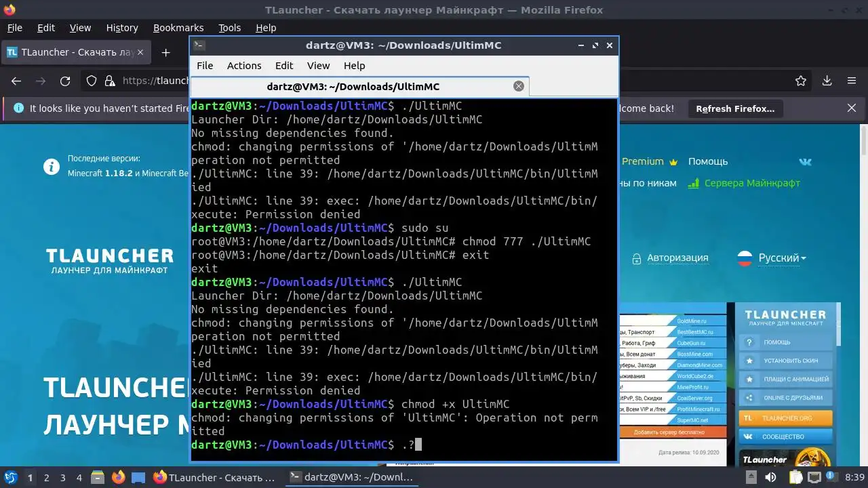Open the Firefox downloads arrow icon
This screenshot has height=488, width=868.
(827, 81)
